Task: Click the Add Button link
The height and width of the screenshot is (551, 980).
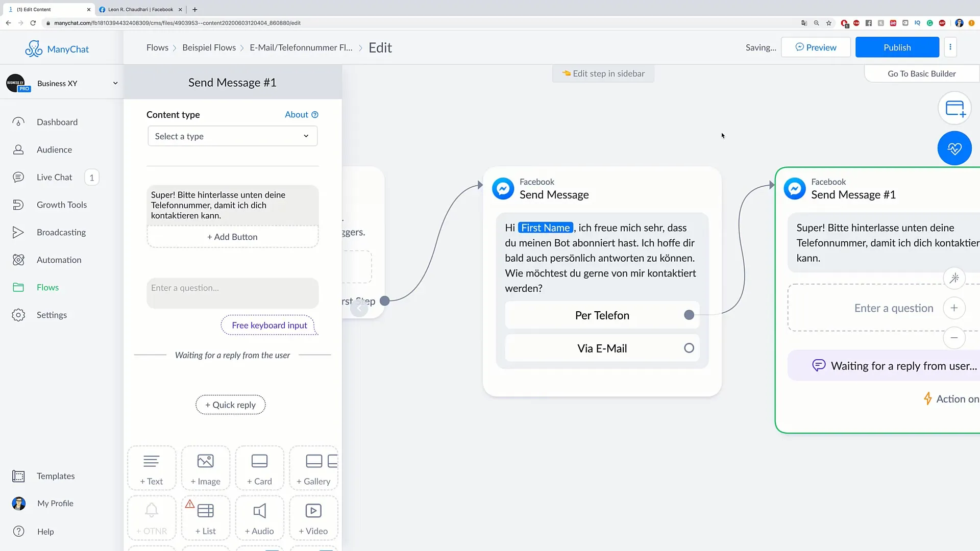Action: (232, 236)
